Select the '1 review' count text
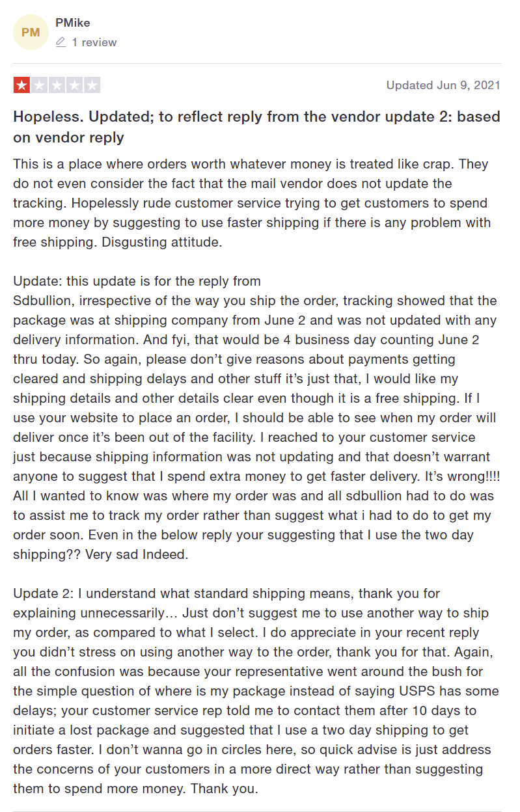520x812 pixels. click(94, 42)
